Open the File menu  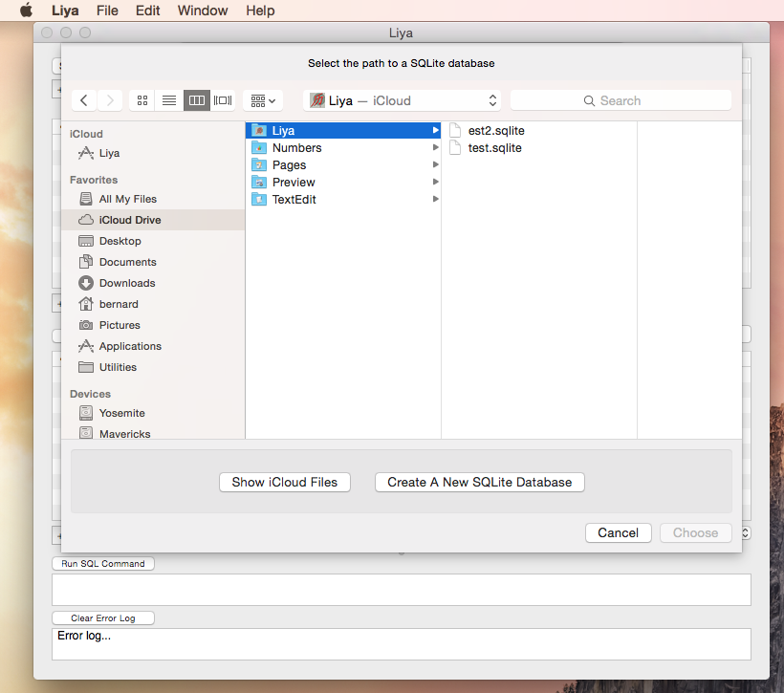pyautogui.click(x=107, y=11)
